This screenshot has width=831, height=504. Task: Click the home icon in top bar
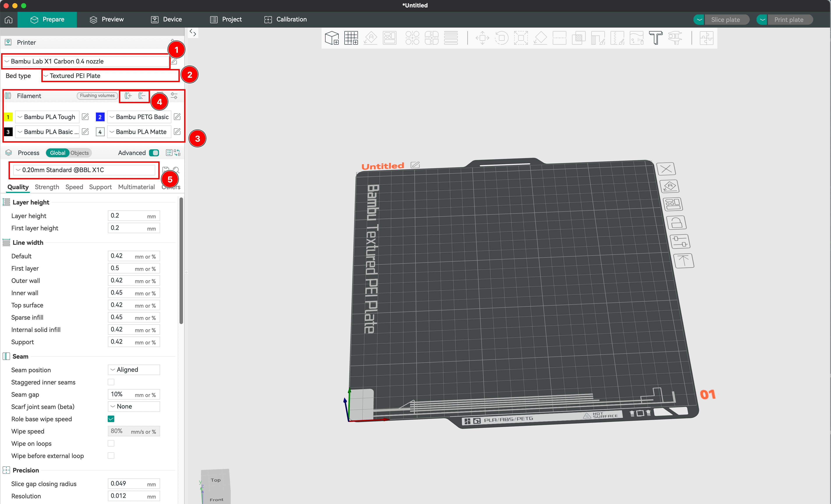point(9,19)
